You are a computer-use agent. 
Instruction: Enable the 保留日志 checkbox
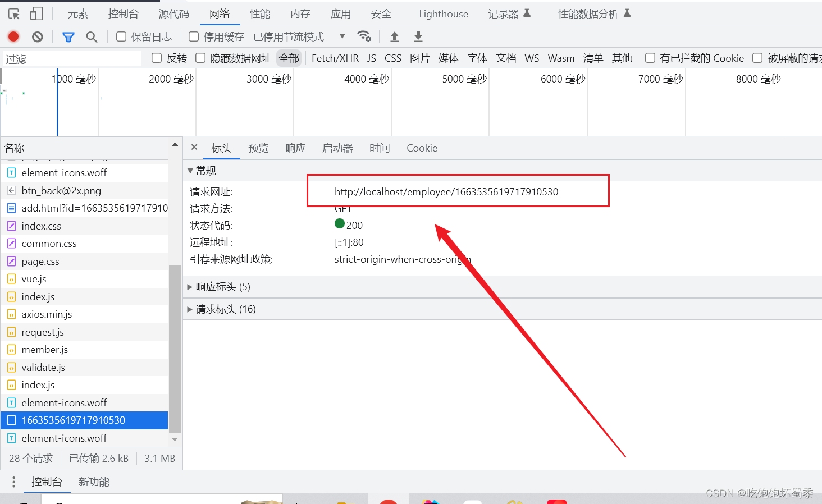121,36
